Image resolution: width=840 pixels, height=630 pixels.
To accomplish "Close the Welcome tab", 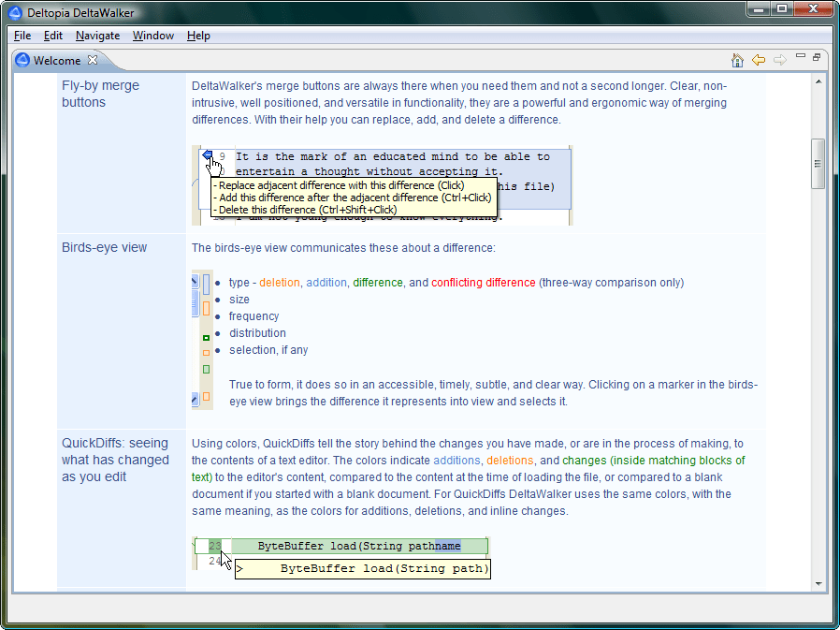I will click(93, 60).
